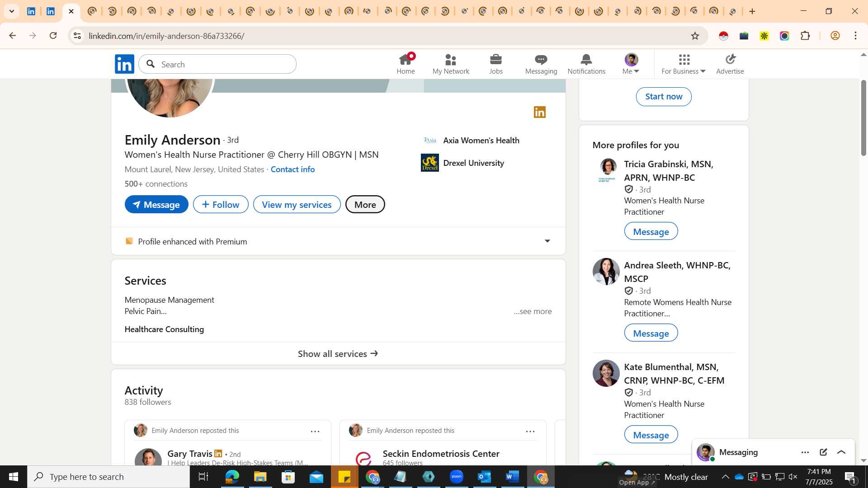868x488 pixels.
Task: Open Windows Start menu
Action: point(14,477)
